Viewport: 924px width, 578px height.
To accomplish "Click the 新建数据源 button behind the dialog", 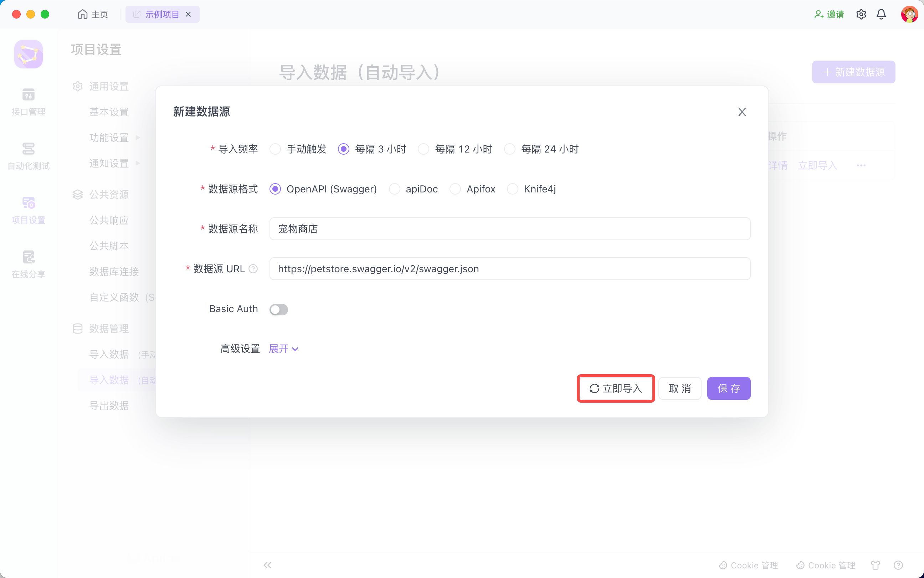I will coord(853,72).
